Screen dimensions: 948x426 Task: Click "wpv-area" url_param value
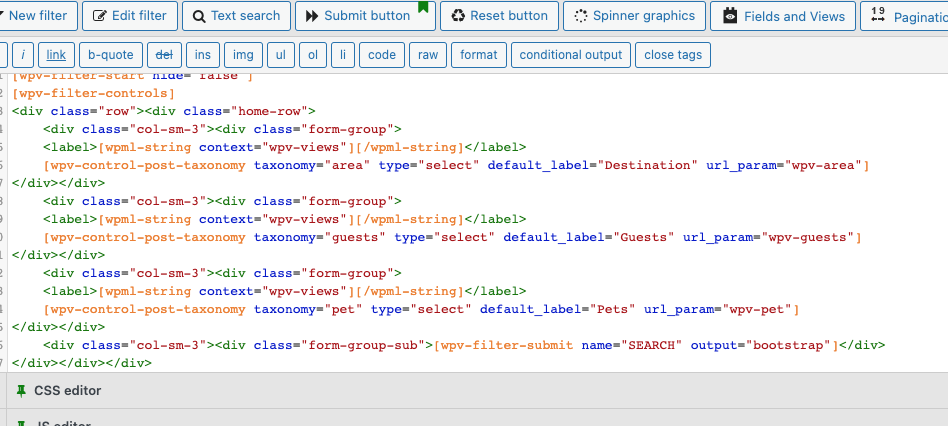pos(823,165)
